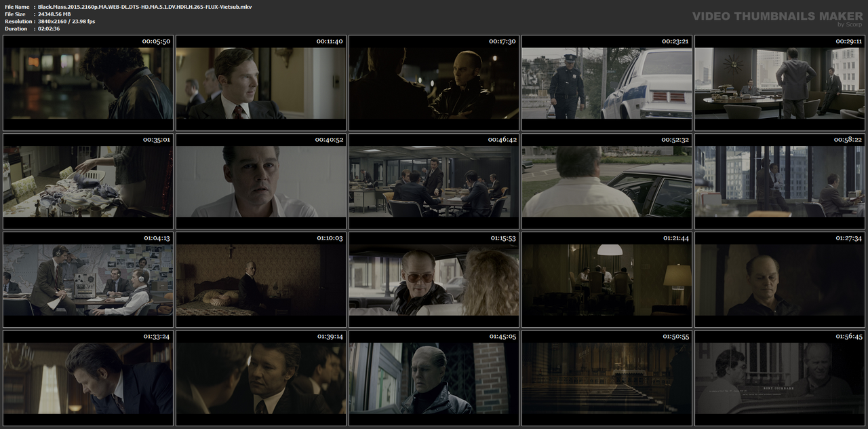Select the thumbnail at 00:05:50
Screen dimensions: 868x429
click(x=88, y=83)
